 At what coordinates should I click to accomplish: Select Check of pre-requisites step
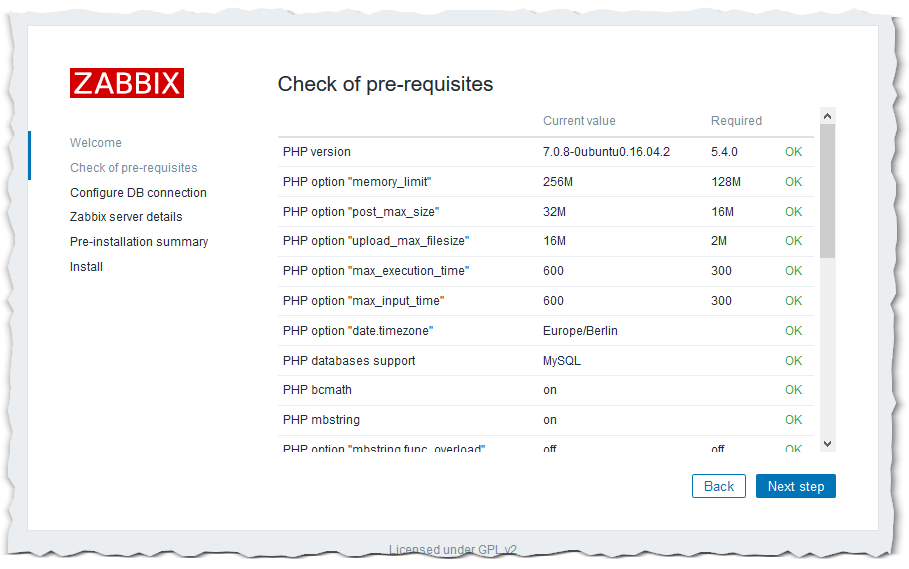[134, 168]
